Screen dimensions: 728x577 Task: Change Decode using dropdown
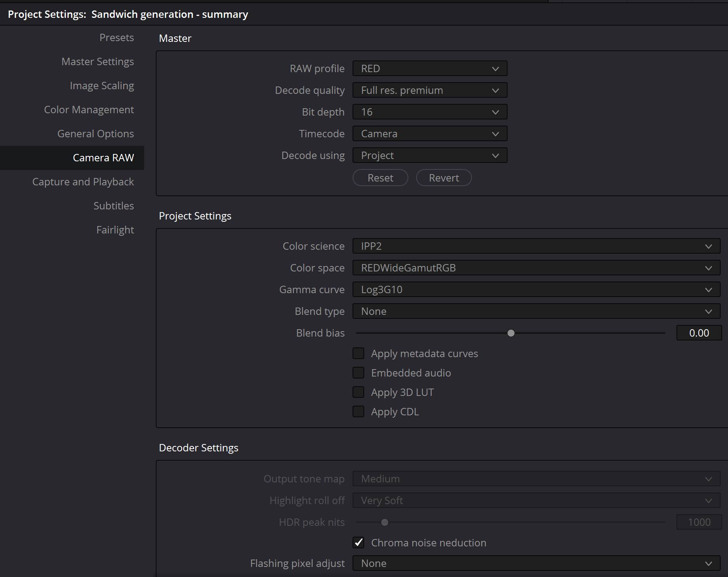[x=430, y=155]
